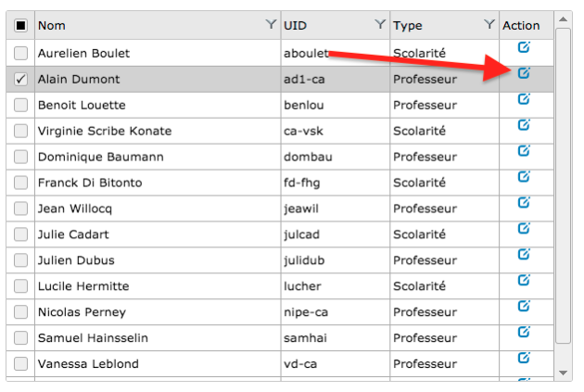Open the UID column filter

pos(379,25)
